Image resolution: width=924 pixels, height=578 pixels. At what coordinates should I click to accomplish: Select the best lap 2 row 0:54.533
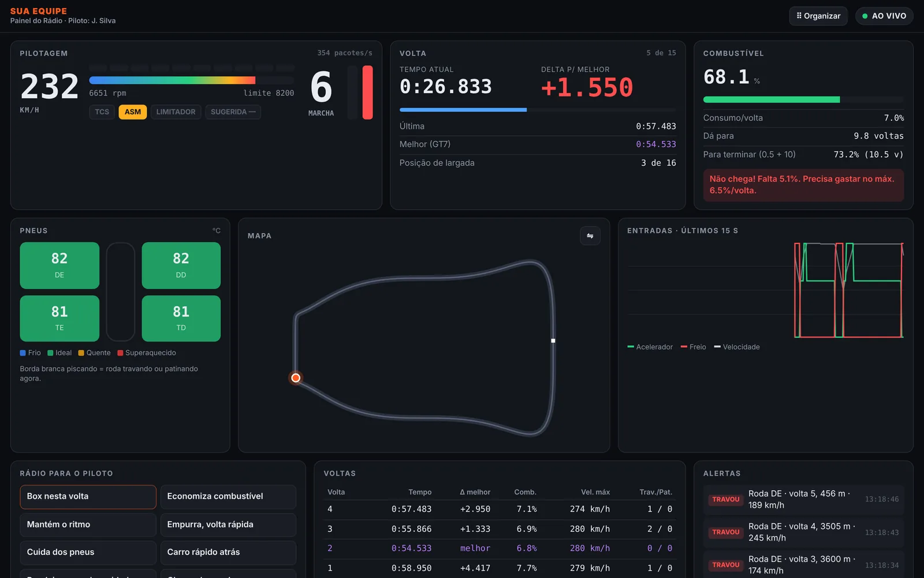coord(500,549)
